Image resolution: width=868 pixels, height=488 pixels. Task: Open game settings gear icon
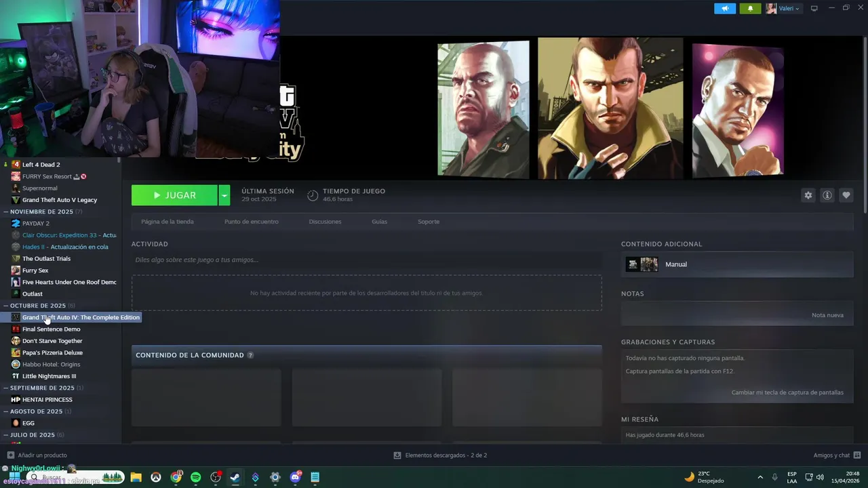[808, 195]
